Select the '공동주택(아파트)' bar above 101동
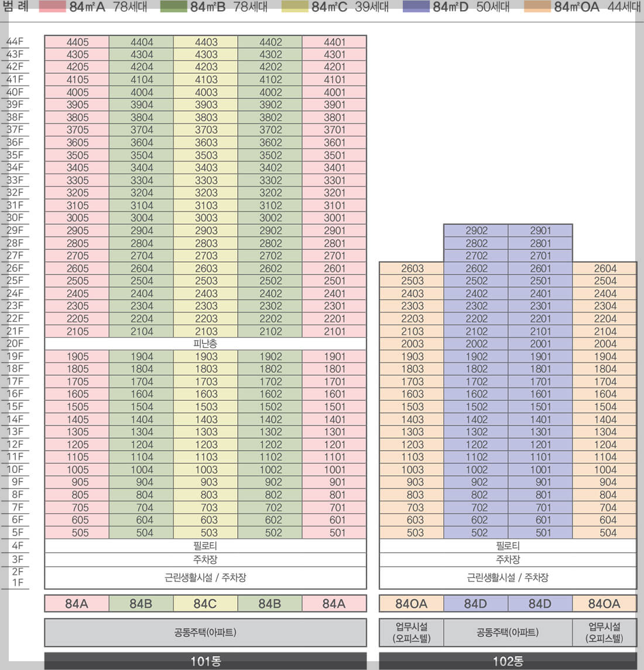The width and height of the screenshot is (644, 670). pyautogui.click(x=205, y=633)
